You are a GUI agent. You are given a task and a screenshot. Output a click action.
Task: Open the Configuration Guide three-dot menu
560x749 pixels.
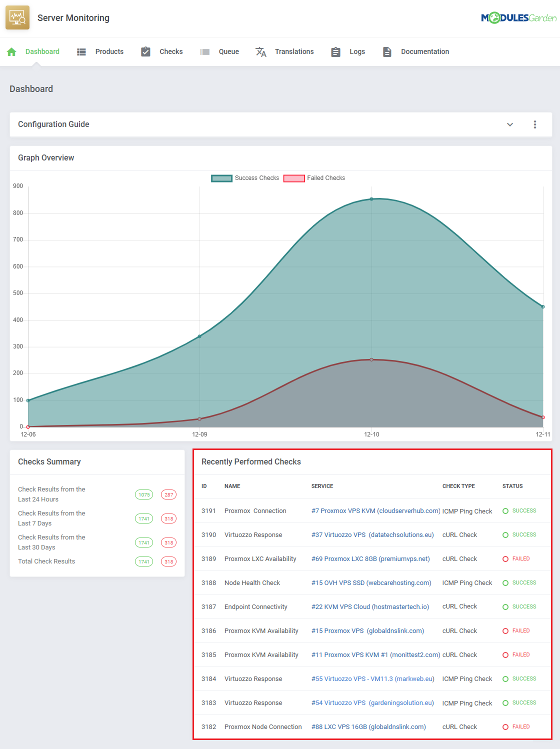[535, 124]
